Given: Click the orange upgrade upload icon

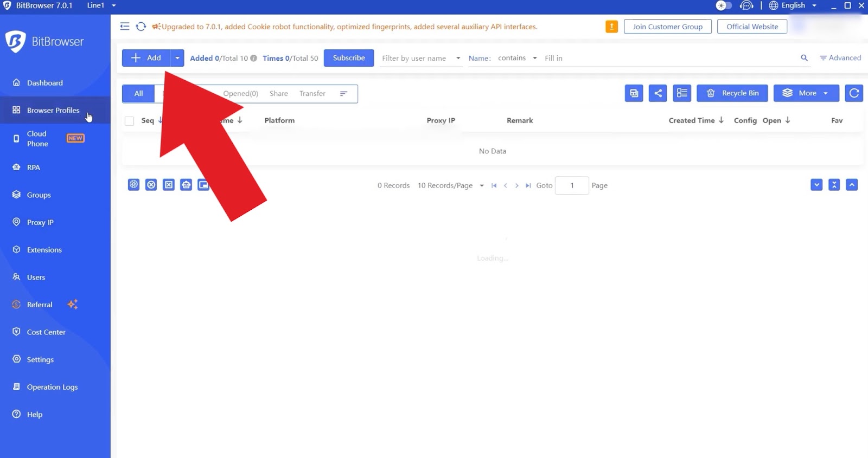Looking at the screenshot, I should [611, 27].
